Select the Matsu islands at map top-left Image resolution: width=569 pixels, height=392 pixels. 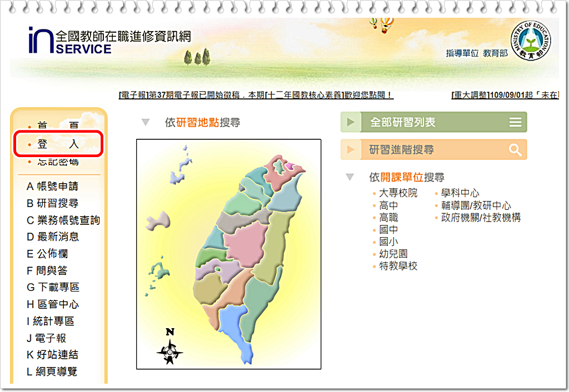click(x=182, y=165)
